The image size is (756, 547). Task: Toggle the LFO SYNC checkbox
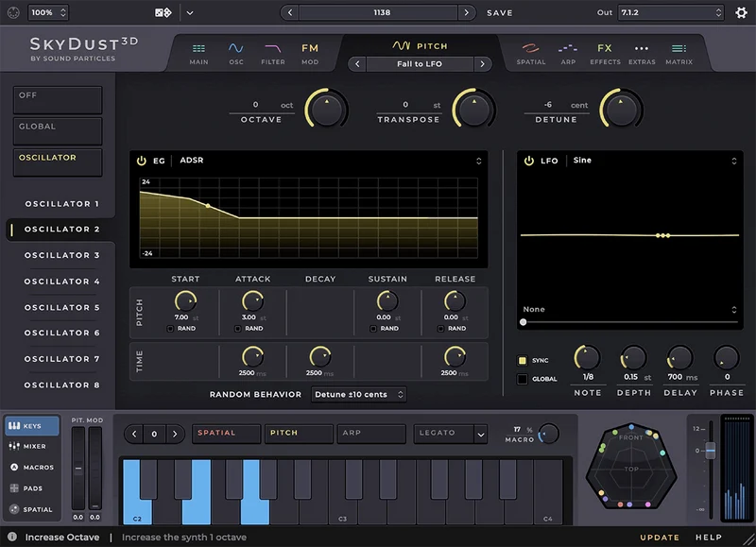pyautogui.click(x=523, y=360)
